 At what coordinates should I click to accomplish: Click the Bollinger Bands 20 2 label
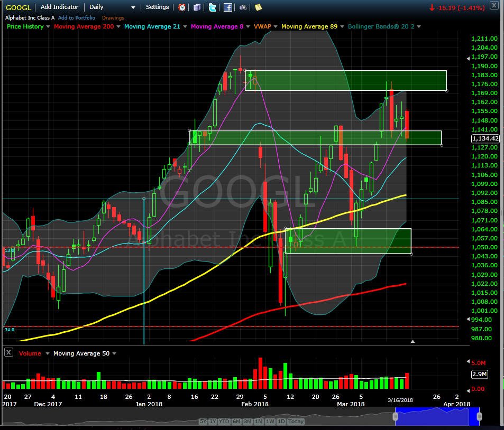(x=381, y=26)
